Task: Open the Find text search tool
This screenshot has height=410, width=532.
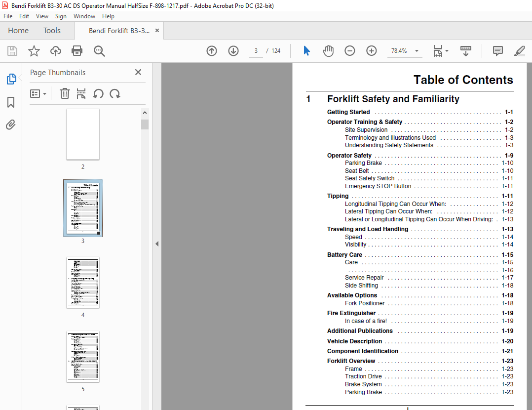Action: coord(99,51)
